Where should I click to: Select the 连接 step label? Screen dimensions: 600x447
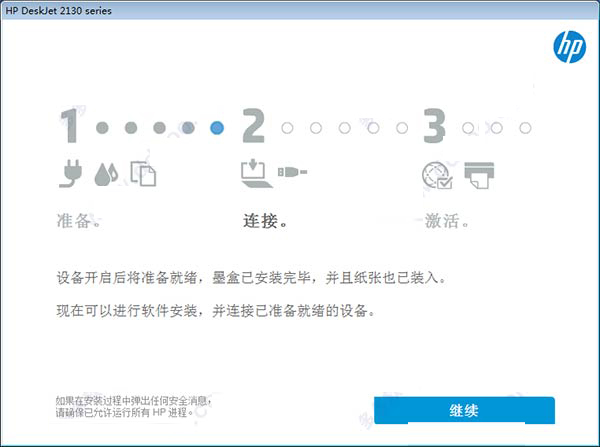[x=265, y=221]
